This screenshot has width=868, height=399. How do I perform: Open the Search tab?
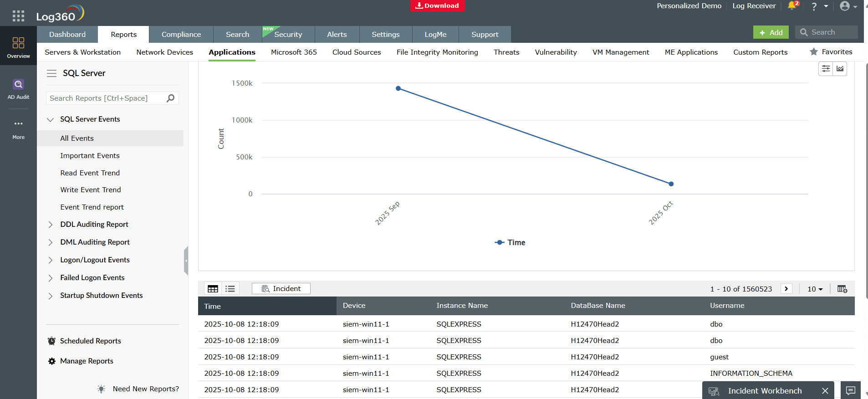click(238, 34)
